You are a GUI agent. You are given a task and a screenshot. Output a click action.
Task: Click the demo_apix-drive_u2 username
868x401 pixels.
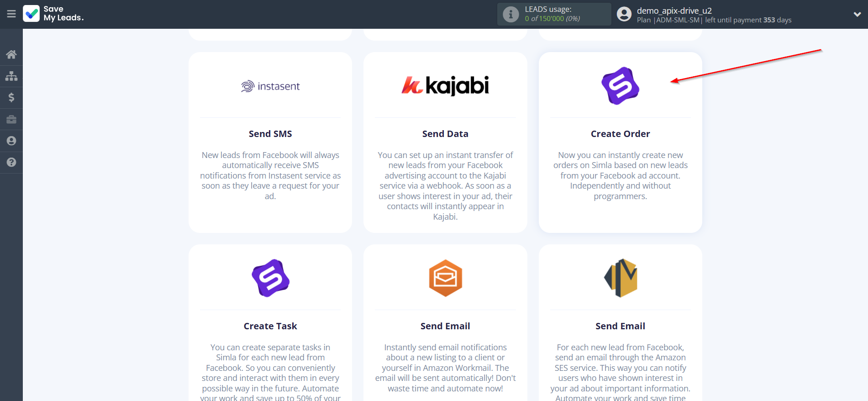point(674,11)
